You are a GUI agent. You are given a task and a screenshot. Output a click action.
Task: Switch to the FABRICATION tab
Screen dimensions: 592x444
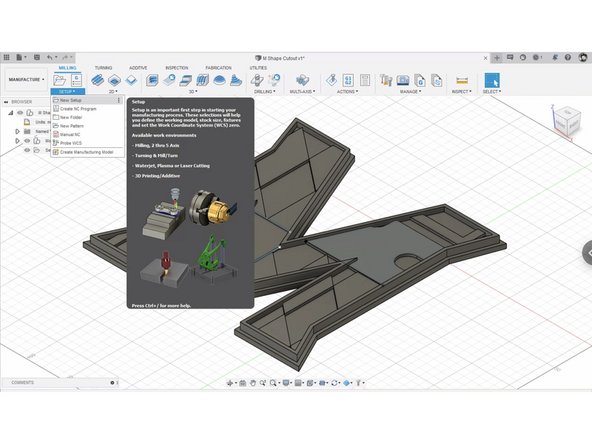click(x=219, y=68)
